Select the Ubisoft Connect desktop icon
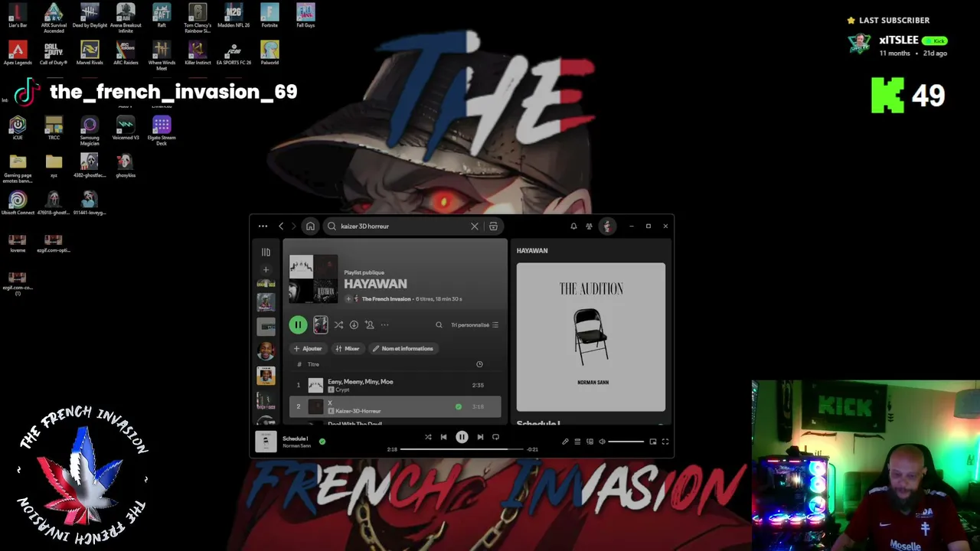The image size is (980, 551). point(18,203)
